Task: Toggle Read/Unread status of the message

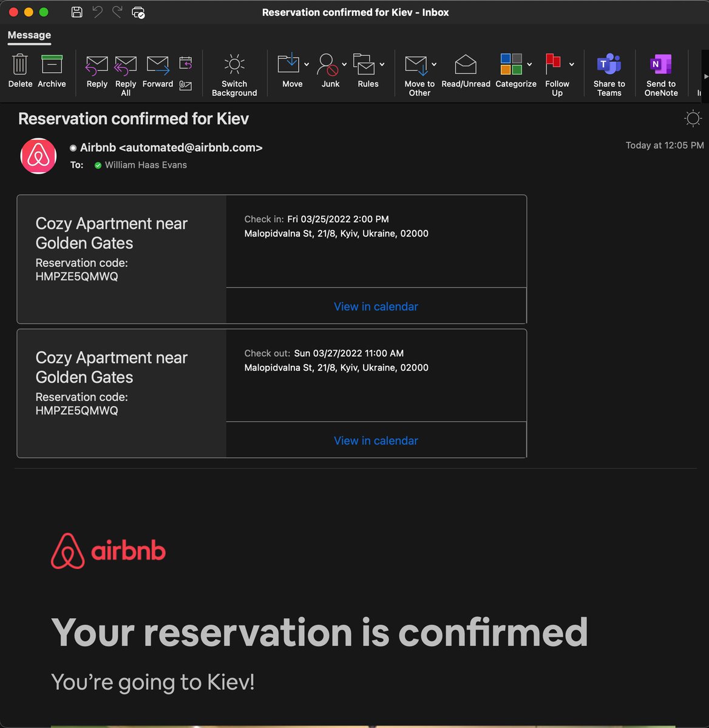Action: tap(466, 72)
